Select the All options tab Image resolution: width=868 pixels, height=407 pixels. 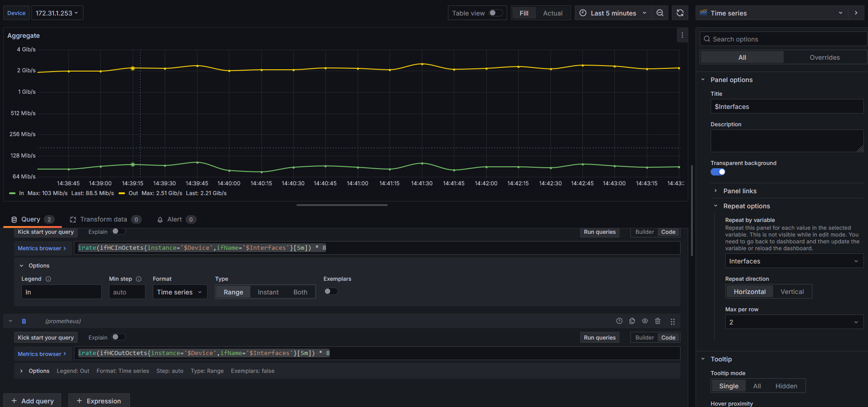coord(742,57)
